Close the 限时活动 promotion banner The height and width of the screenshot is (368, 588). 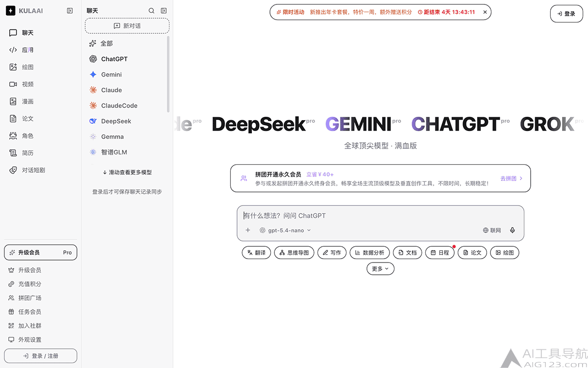(x=485, y=12)
